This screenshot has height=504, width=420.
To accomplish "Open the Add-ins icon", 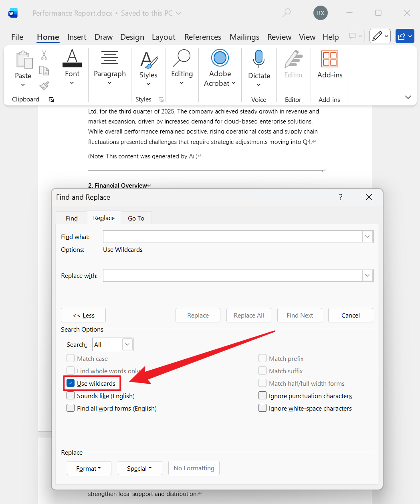I will tap(330, 59).
